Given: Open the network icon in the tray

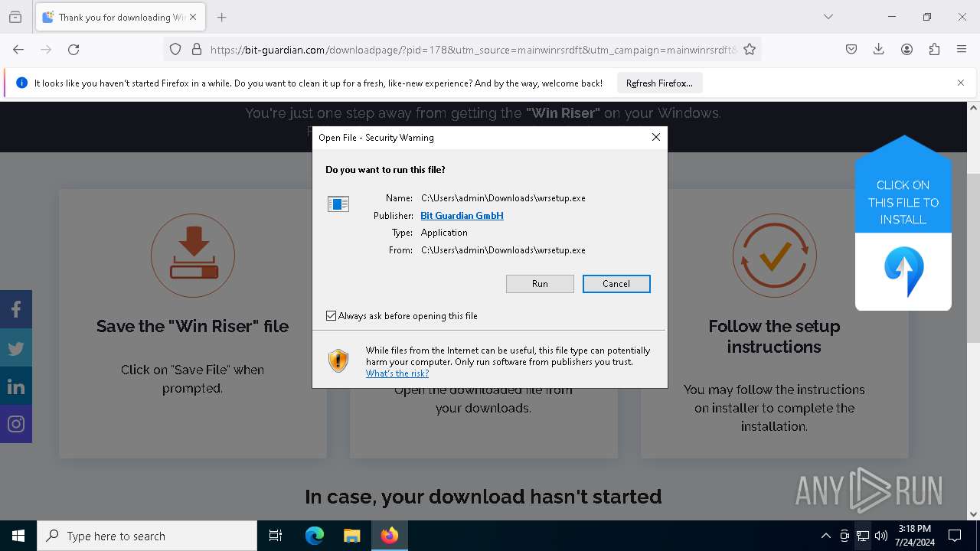Looking at the screenshot, I should (x=863, y=536).
